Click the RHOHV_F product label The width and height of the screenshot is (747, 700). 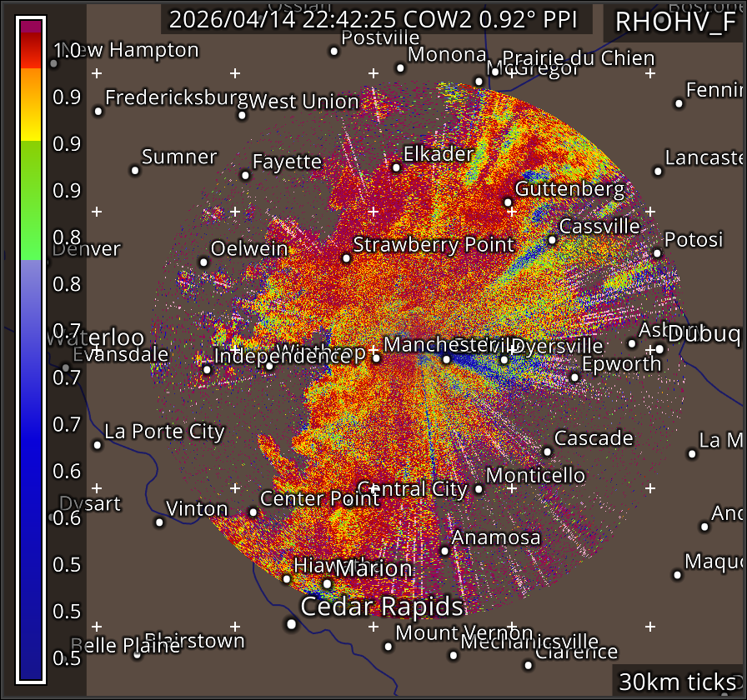point(674,22)
